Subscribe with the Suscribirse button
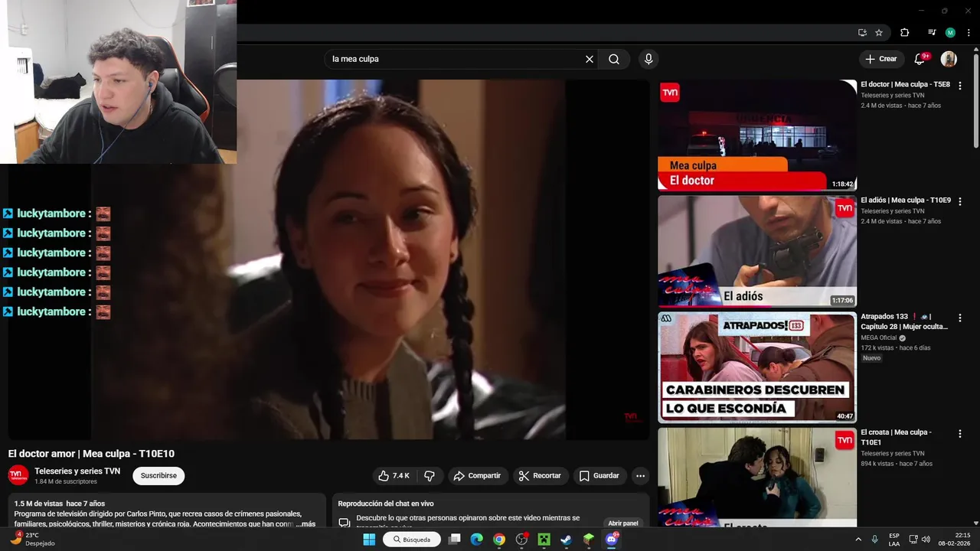The image size is (980, 551). 158,476
